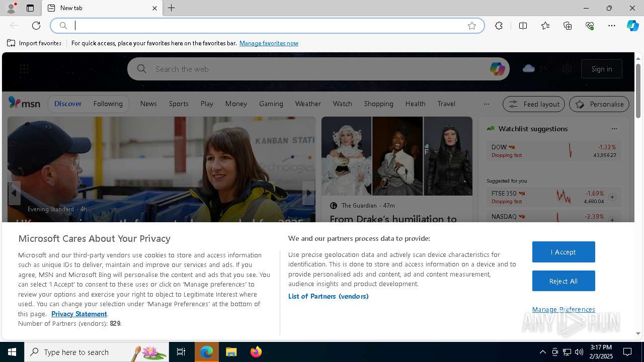
Task: Open the Shopping menu item
Action: 379,104
